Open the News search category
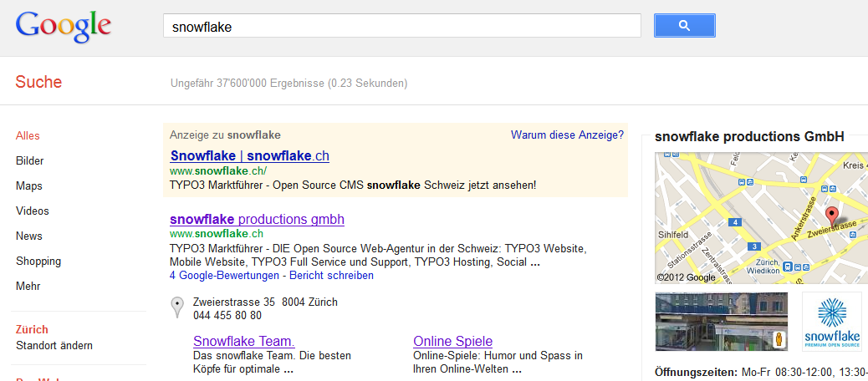The height and width of the screenshot is (381, 868). pyautogui.click(x=29, y=236)
